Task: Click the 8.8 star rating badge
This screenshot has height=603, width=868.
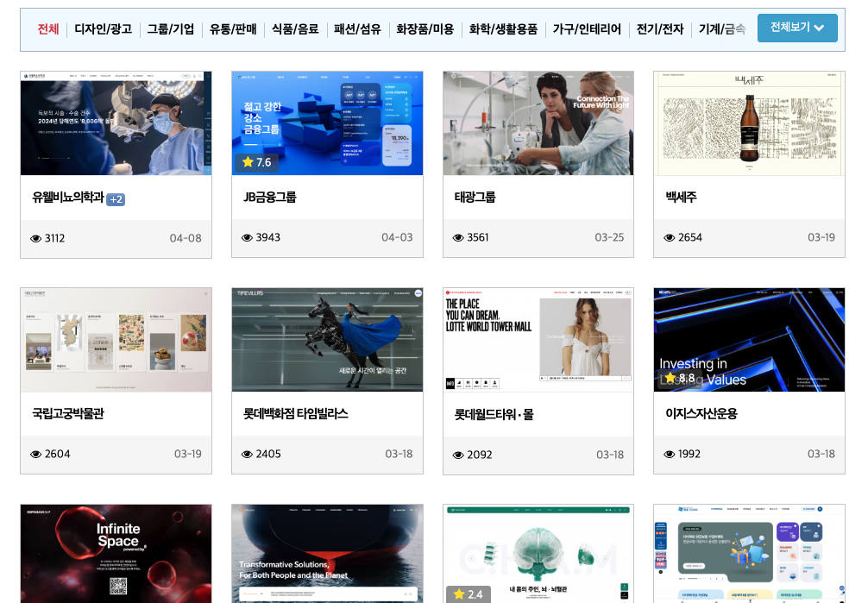Action: [680, 378]
